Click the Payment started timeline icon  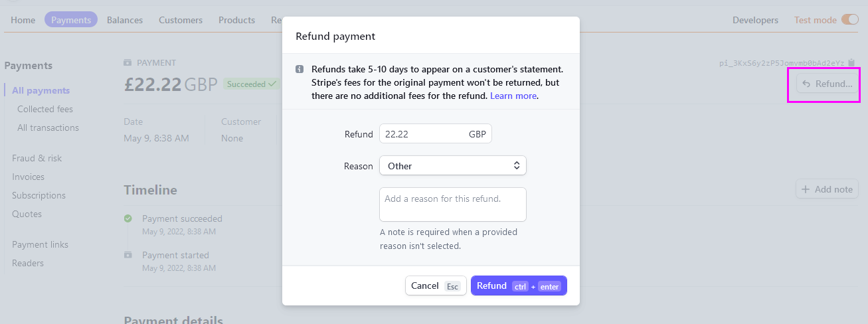click(x=128, y=255)
